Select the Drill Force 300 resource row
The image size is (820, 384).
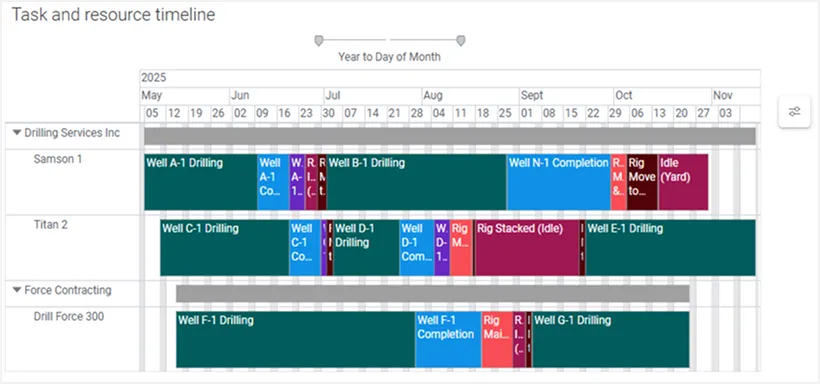(69, 317)
